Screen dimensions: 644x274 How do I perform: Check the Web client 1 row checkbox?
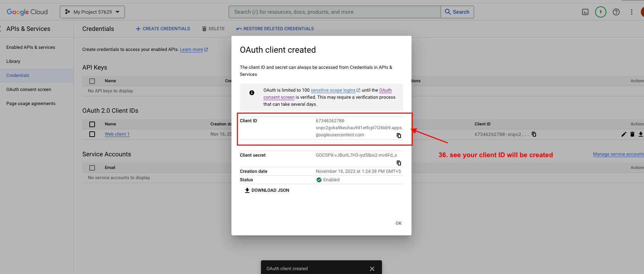[92, 134]
